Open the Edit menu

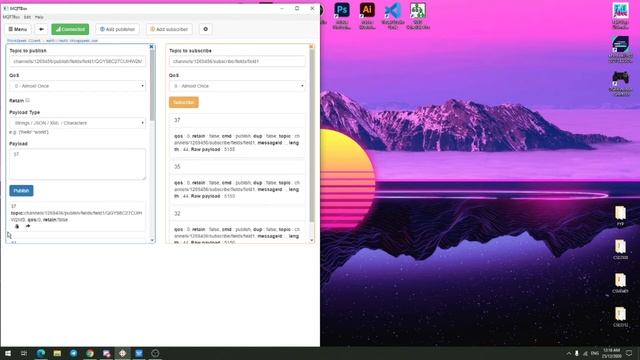click(27, 17)
